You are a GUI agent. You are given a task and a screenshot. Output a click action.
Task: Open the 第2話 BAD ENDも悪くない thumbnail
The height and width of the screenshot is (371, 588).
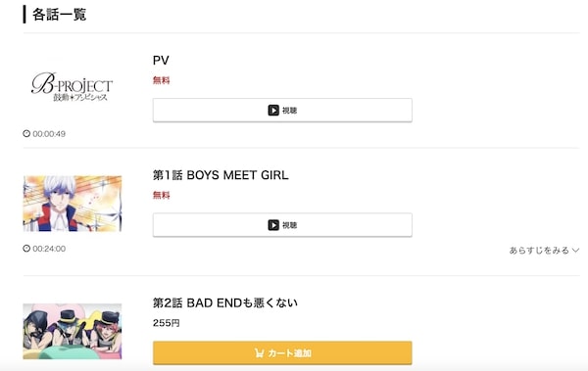tap(72, 331)
